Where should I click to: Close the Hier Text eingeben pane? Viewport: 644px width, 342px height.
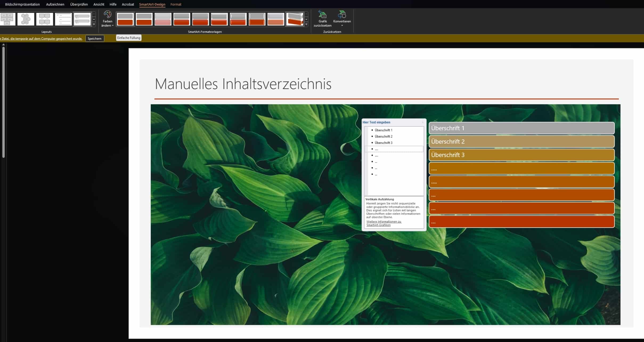coord(423,122)
